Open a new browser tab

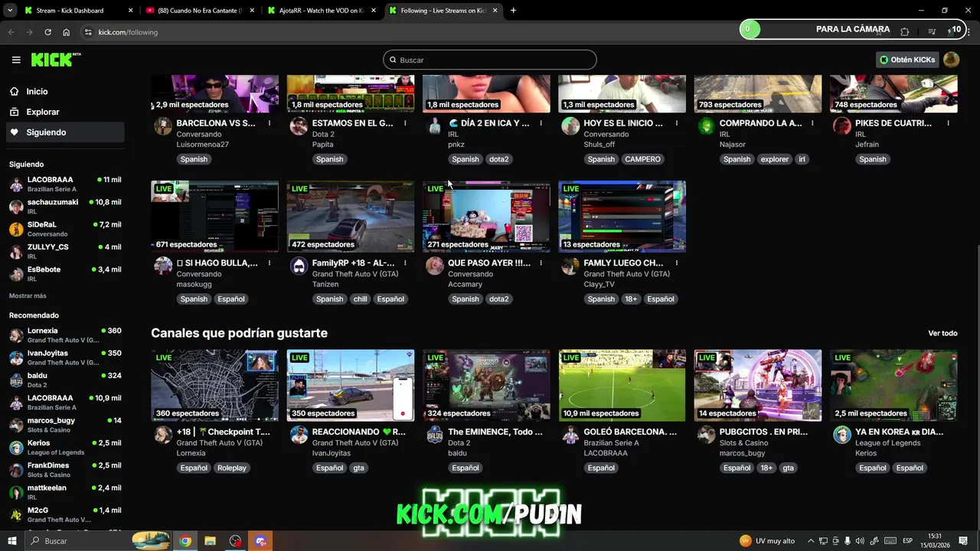click(513, 11)
